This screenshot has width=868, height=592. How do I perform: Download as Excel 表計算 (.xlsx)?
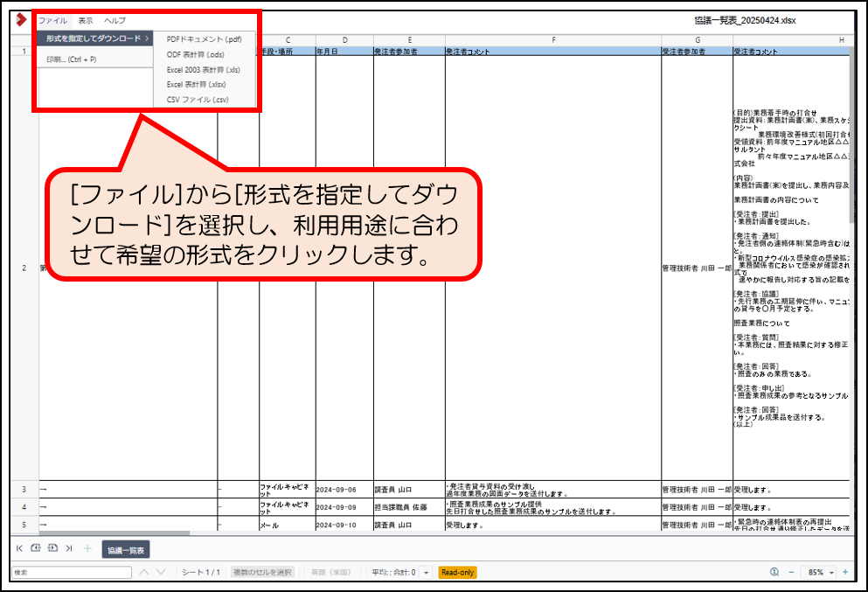tap(205, 85)
